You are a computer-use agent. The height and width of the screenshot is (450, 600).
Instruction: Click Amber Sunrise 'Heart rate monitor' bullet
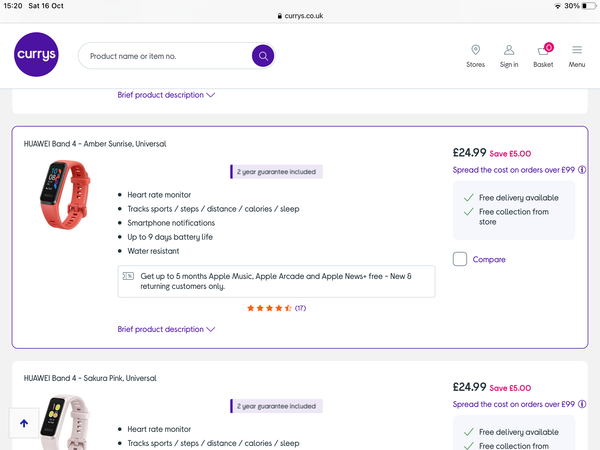pyautogui.click(x=159, y=195)
